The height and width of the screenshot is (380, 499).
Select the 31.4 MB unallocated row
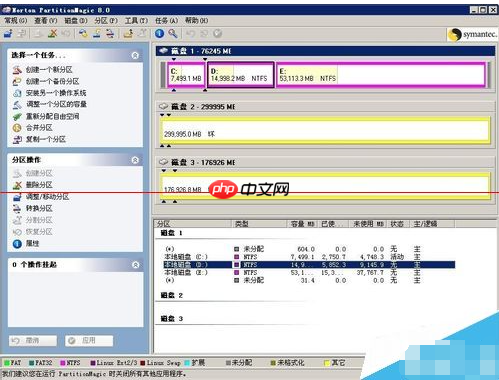point(308,280)
